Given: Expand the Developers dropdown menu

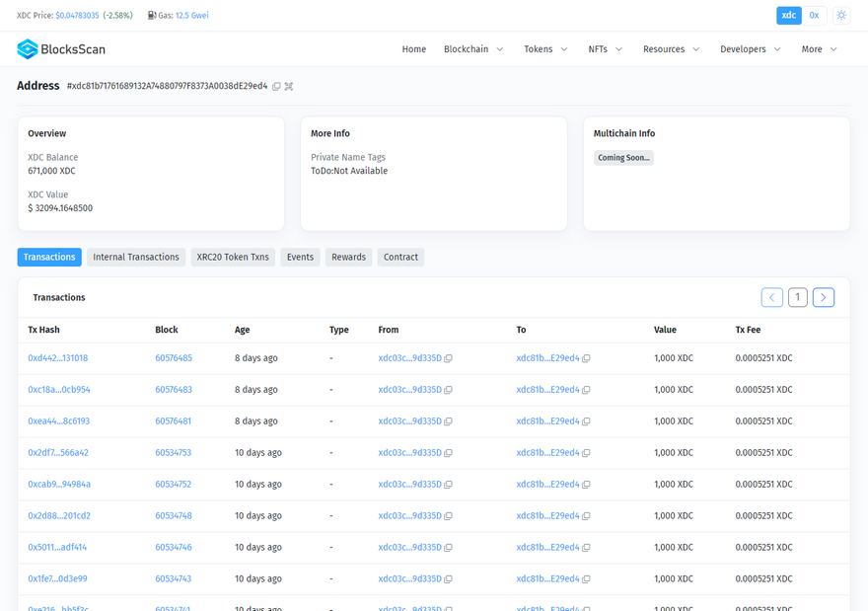Looking at the screenshot, I should pyautogui.click(x=751, y=49).
